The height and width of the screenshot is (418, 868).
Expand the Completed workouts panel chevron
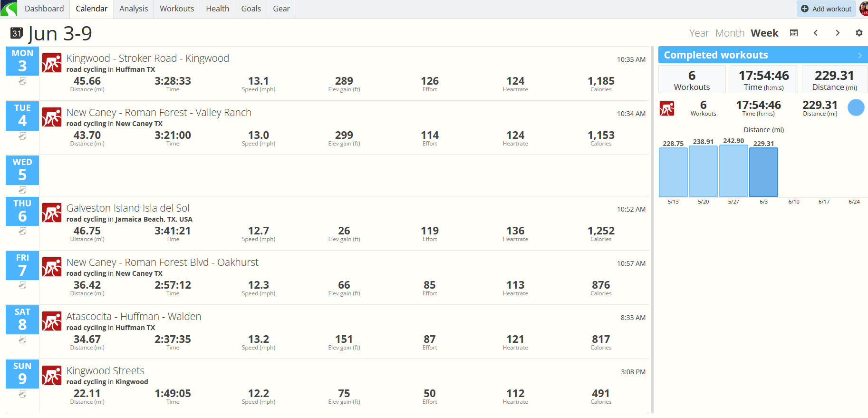[x=859, y=55]
